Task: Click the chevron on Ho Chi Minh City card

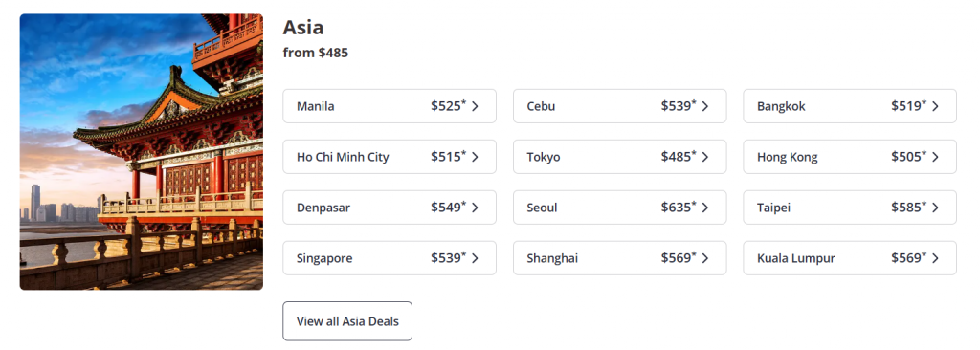Action: 475,157
